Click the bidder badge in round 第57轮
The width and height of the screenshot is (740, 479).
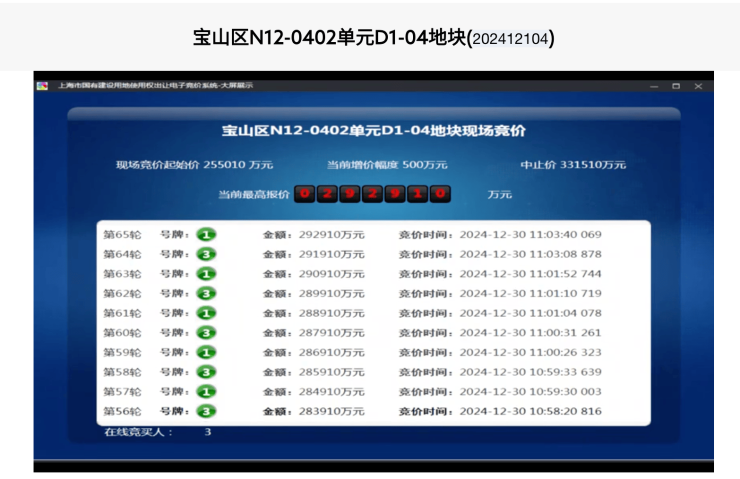click(206, 392)
